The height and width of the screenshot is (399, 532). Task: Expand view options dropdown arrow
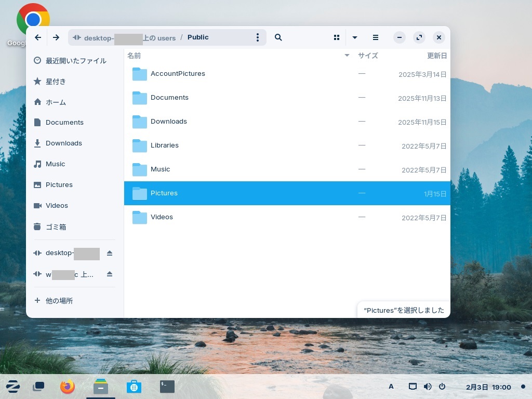(x=355, y=37)
